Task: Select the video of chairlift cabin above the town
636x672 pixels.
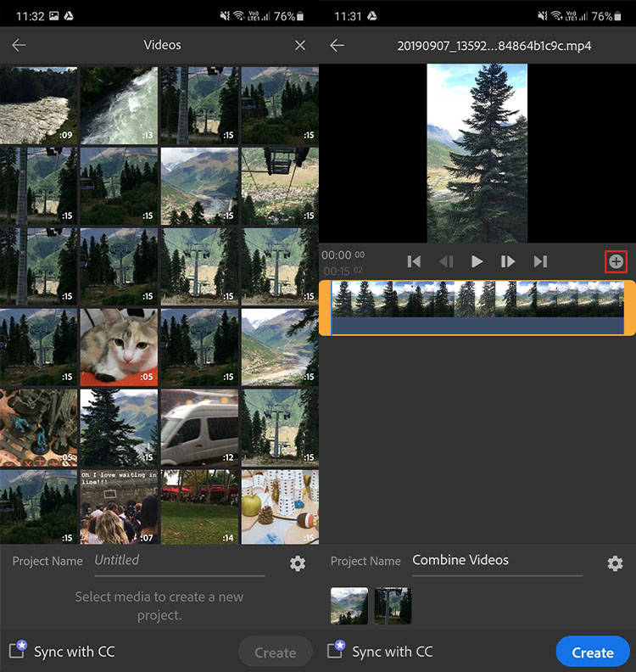Action: pos(280,186)
